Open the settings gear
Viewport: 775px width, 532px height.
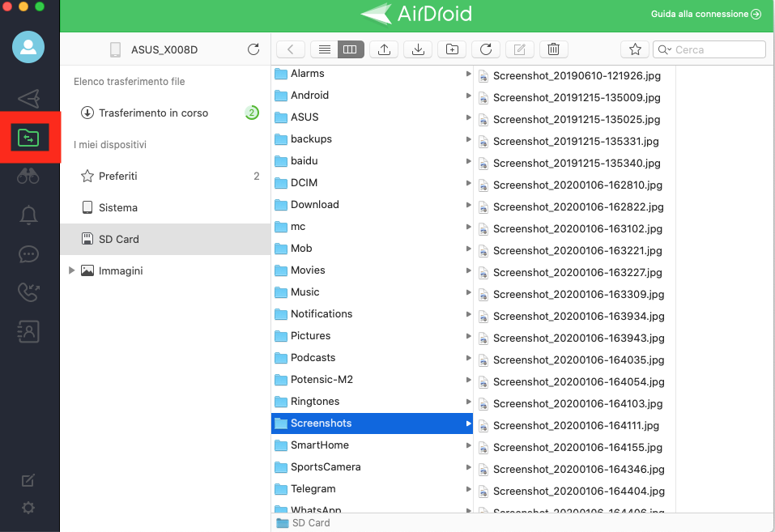pos(28,508)
